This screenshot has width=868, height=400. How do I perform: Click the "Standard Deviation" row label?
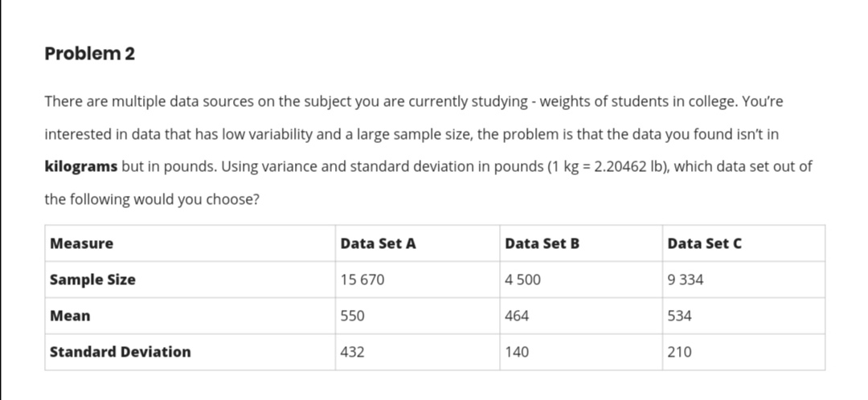tap(121, 352)
